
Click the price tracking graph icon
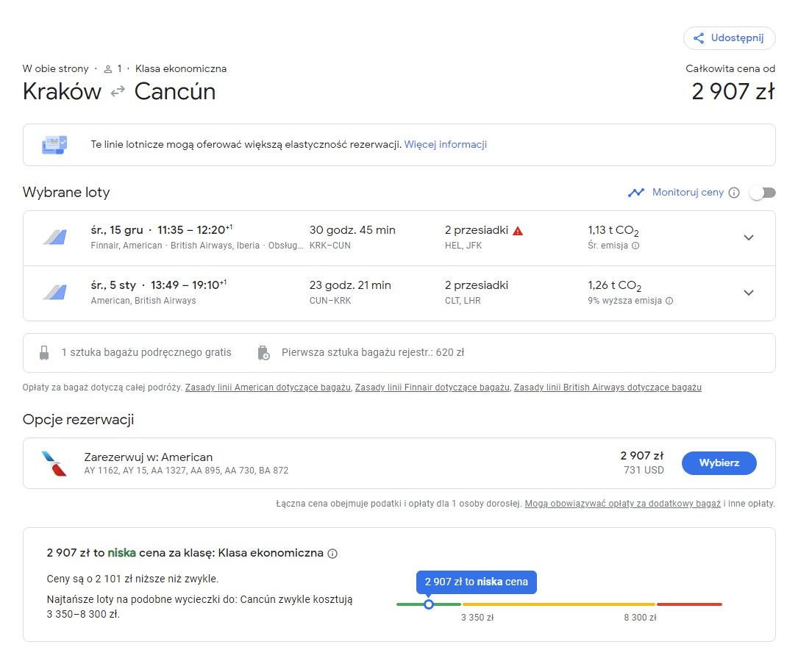click(636, 193)
